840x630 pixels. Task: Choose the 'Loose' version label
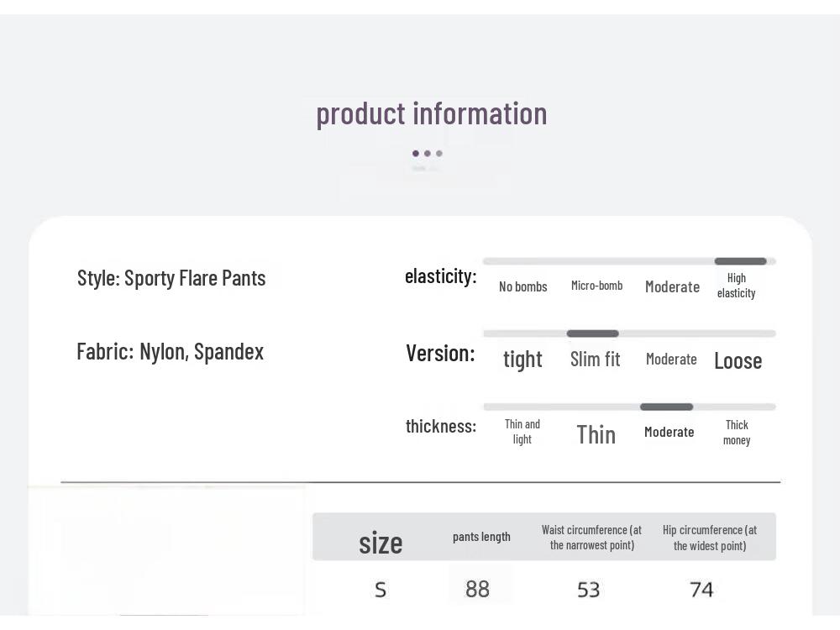pyautogui.click(x=738, y=360)
